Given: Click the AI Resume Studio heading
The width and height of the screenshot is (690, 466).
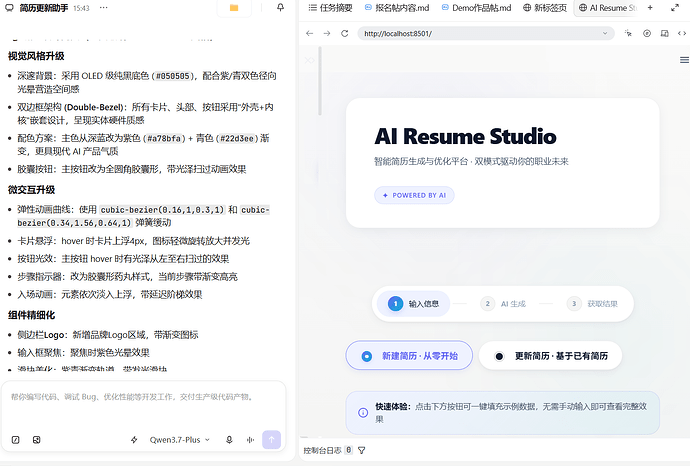Looking at the screenshot, I should tap(465, 136).
